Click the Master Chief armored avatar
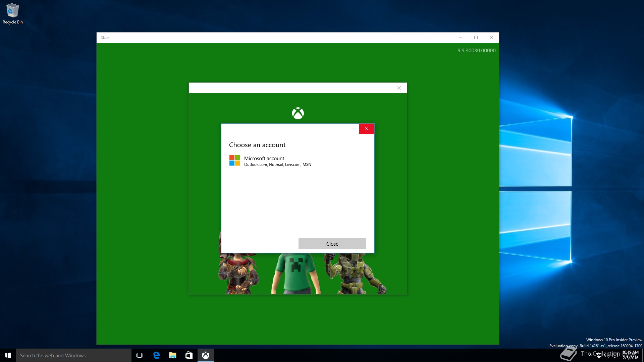644x362 pixels. click(x=355, y=274)
